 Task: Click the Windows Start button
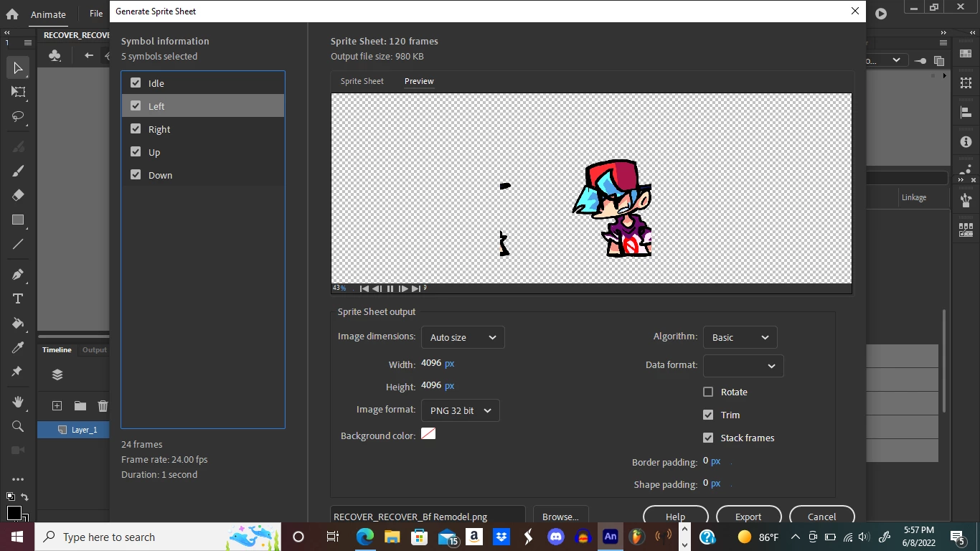pos(17,537)
